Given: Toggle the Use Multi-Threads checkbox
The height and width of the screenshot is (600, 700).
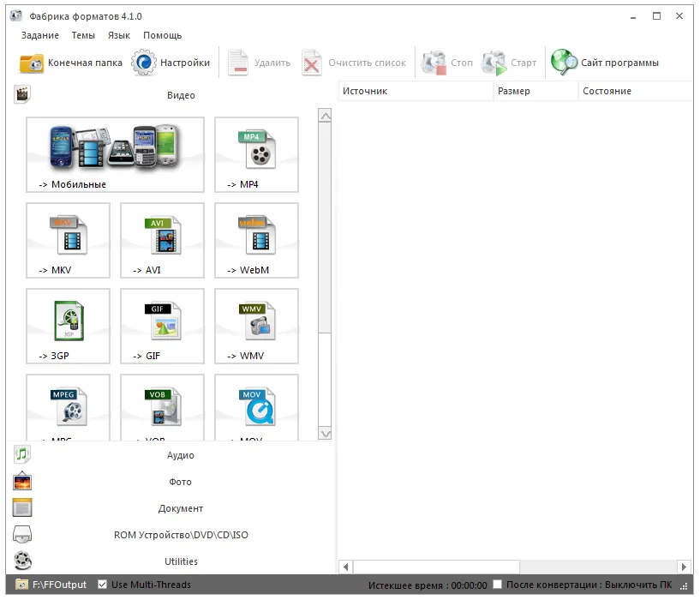Looking at the screenshot, I should click(x=103, y=585).
